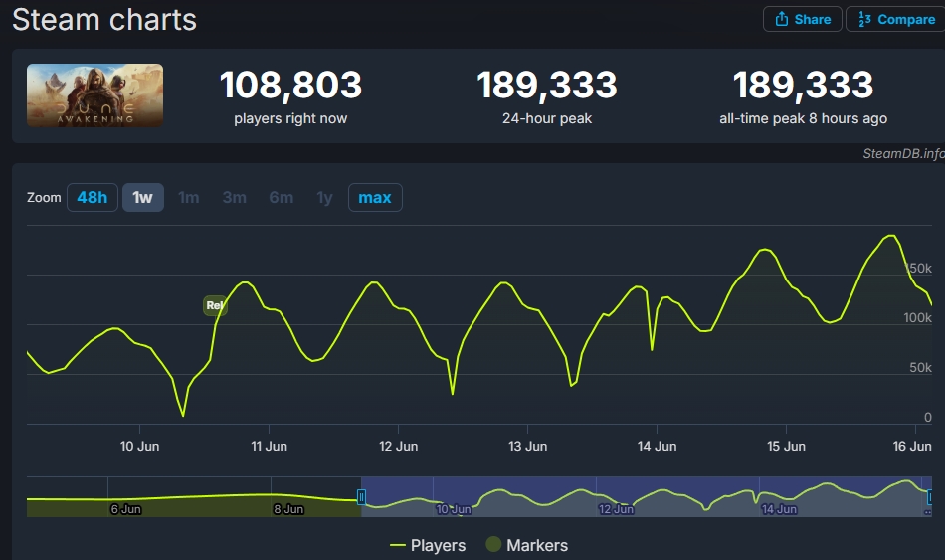Click the 10 Jun axis label

click(x=140, y=446)
